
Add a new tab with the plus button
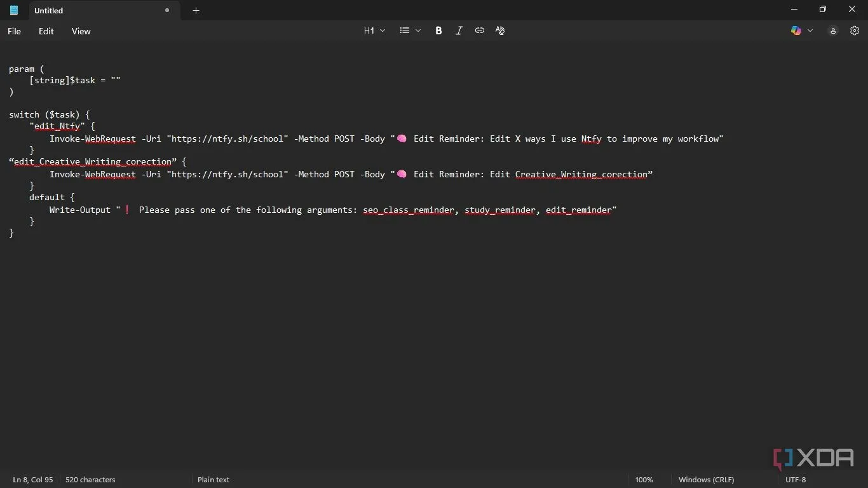(196, 10)
